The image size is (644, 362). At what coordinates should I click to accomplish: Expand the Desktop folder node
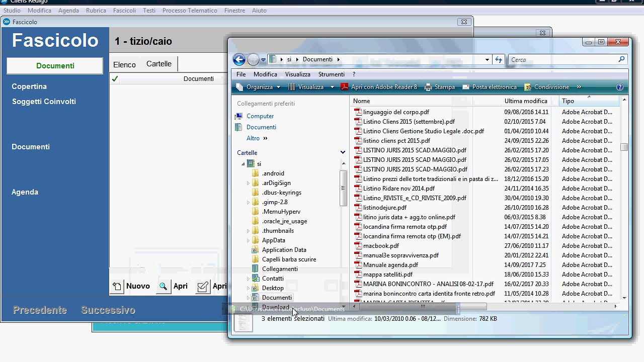pos(248,288)
